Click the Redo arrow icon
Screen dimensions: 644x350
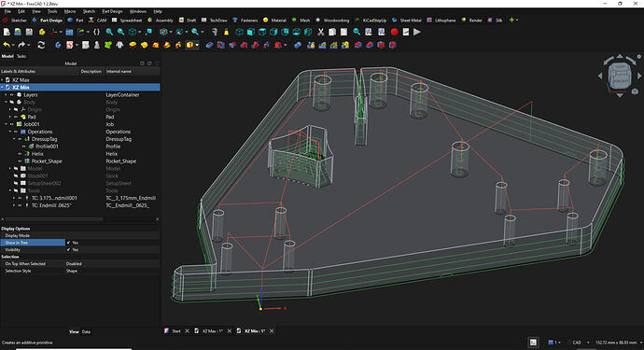click(x=21, y=45)
